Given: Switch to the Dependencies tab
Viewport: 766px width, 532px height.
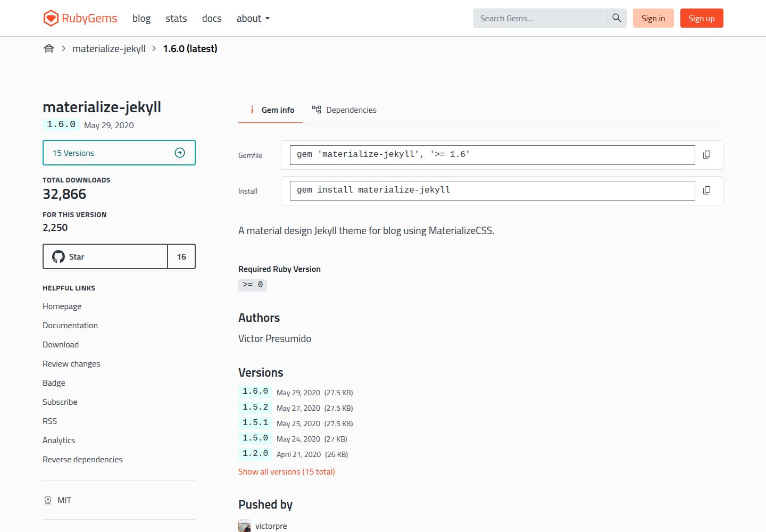Looking at the screenshot, I should pyautogui.click(x=344, y=110).
